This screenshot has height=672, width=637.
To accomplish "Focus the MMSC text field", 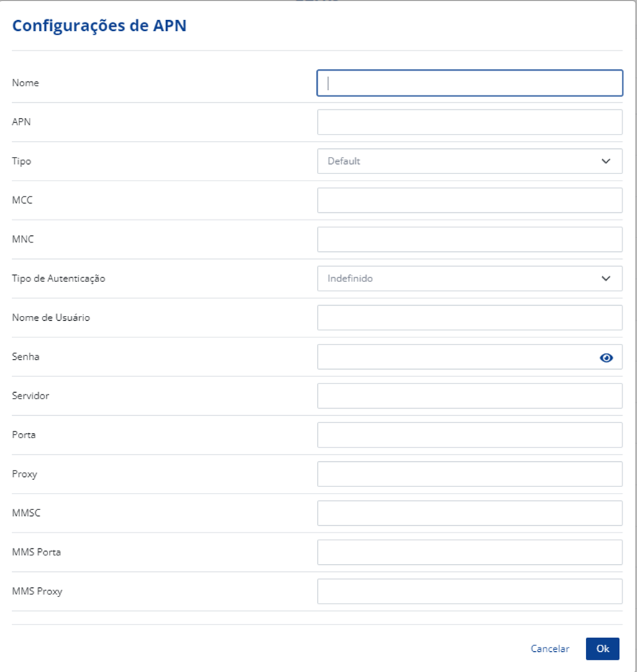I will [469, 513].
